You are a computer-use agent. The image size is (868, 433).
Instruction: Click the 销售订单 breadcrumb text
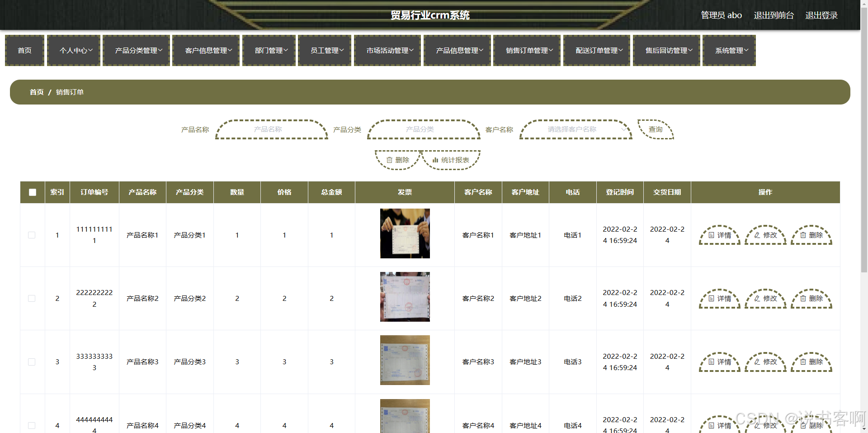[x=70, y=92]
